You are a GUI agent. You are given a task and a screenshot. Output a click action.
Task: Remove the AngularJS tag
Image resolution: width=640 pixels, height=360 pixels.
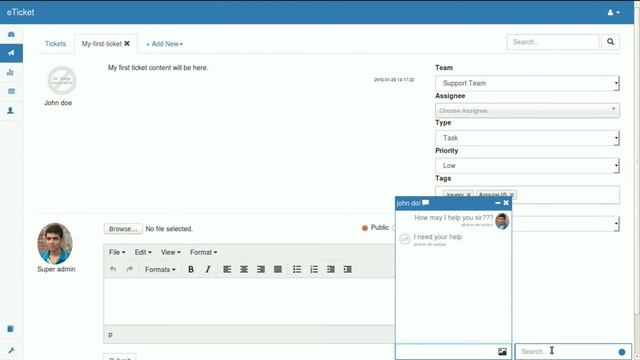click(x=511, y=195)
